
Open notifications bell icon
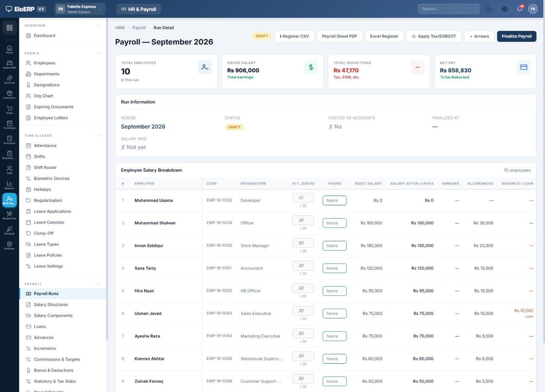pyautogui.click(x=520, y=9)
